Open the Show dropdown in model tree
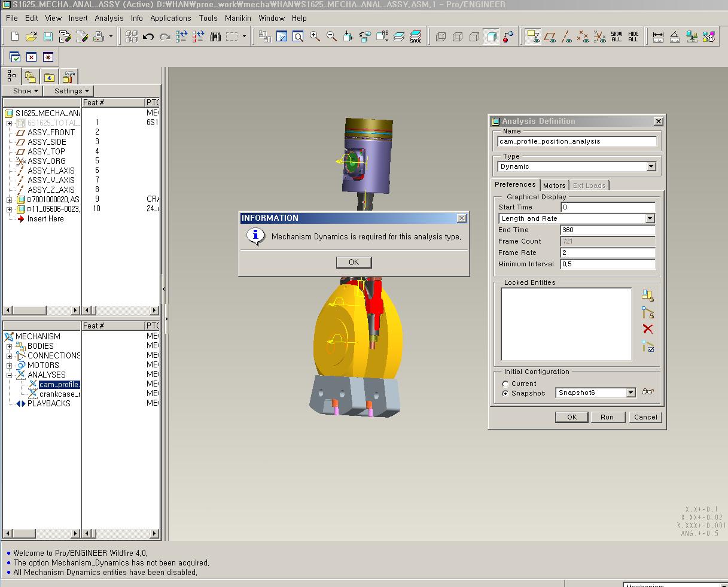 tap(22, 91)
